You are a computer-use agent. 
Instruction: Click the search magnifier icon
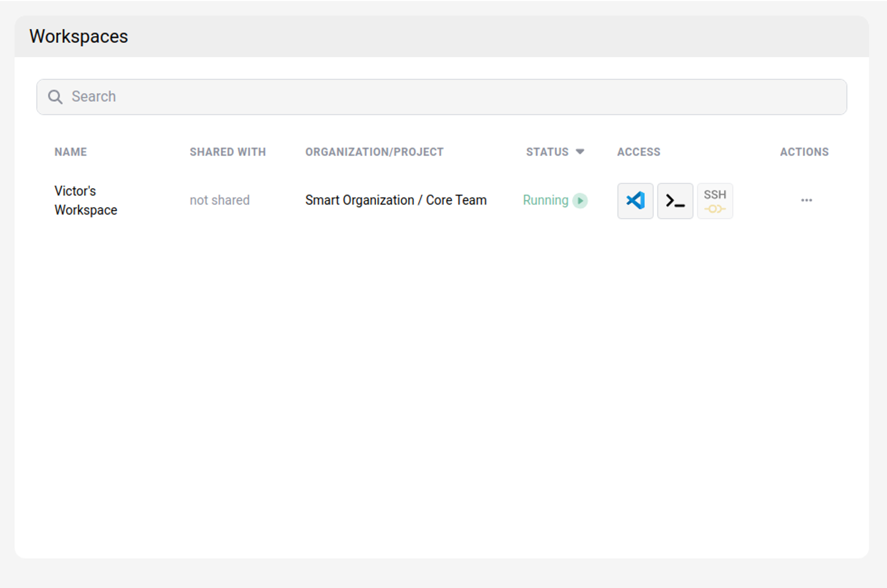pos(55,97)
